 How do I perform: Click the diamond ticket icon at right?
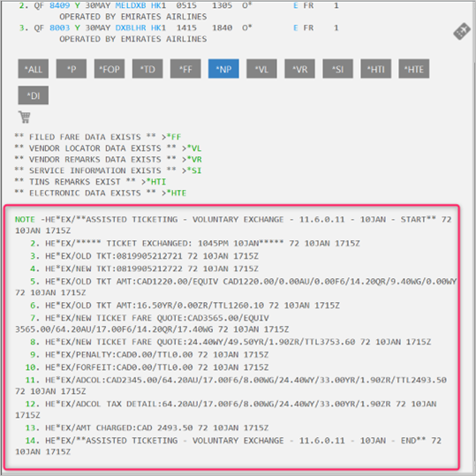pyautogui.click(x=462, y=31)
